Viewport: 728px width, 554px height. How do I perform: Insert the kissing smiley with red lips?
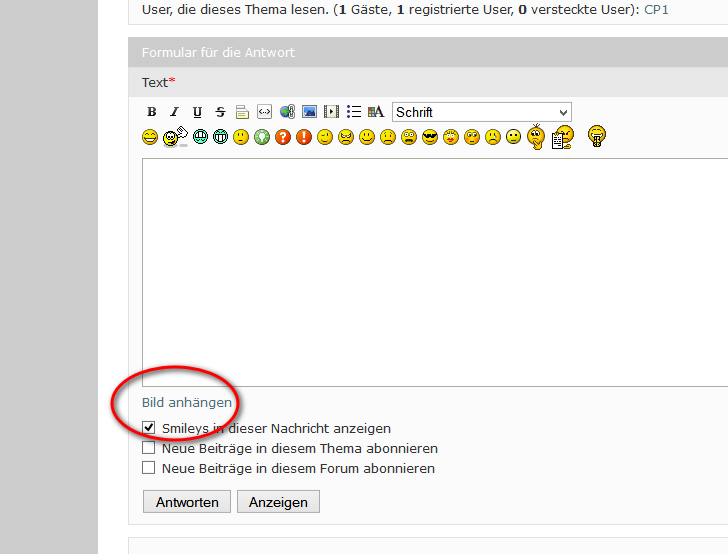(x=451, y=137)
